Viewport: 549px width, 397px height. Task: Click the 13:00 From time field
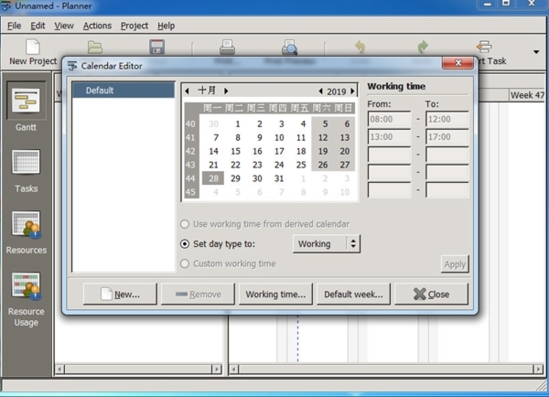pos(389,137)
